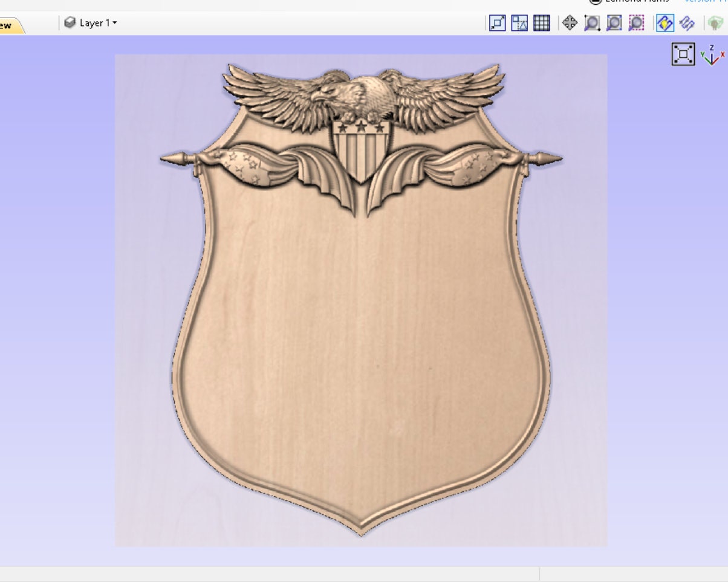Click the XYZ axis orientation indicator
Viewport: 728px width, 582px height.
click(x=711, y=56)
